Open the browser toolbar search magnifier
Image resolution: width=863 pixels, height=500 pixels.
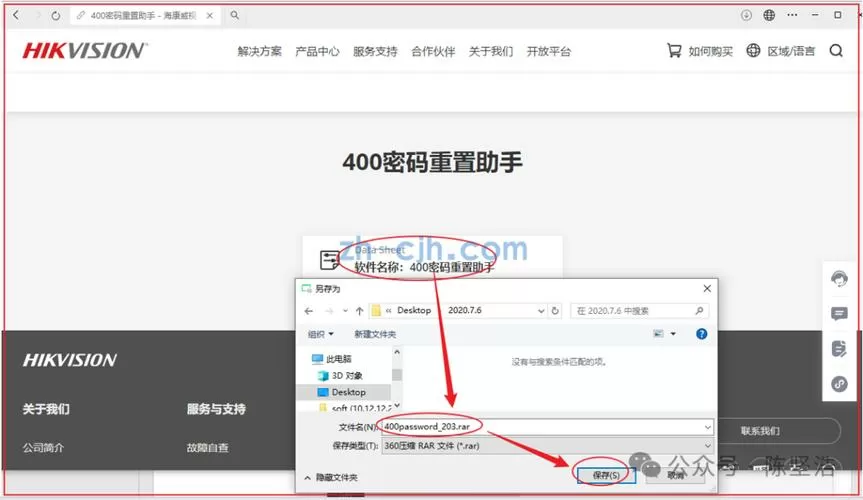[x=235, y=15]
